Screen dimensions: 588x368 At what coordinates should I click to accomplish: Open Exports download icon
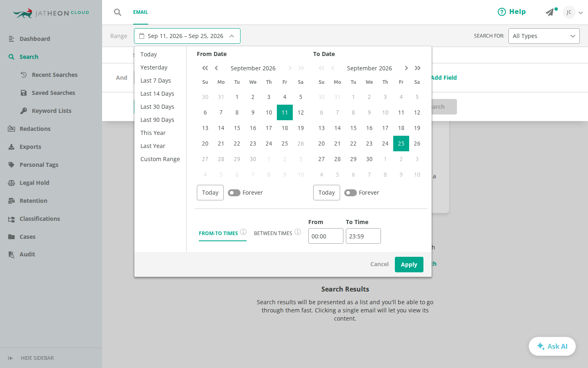11,147
